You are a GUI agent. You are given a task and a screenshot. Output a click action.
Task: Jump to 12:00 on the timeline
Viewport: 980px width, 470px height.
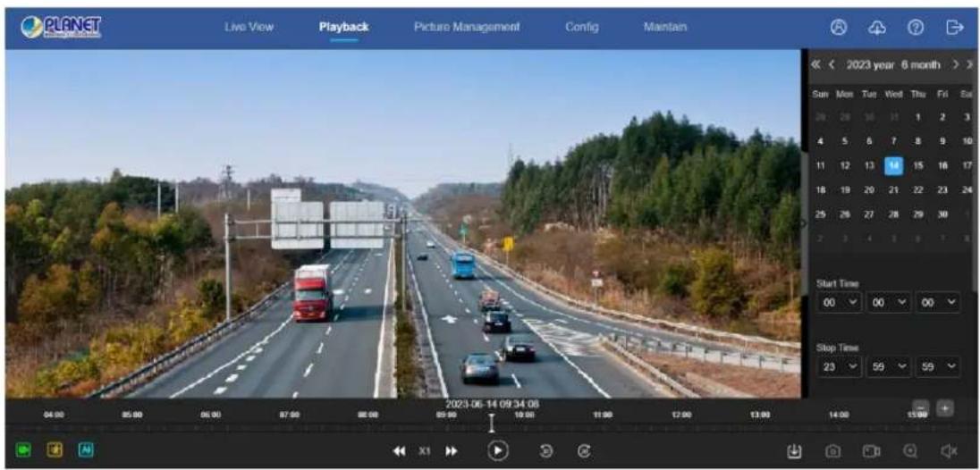(681, 415)
